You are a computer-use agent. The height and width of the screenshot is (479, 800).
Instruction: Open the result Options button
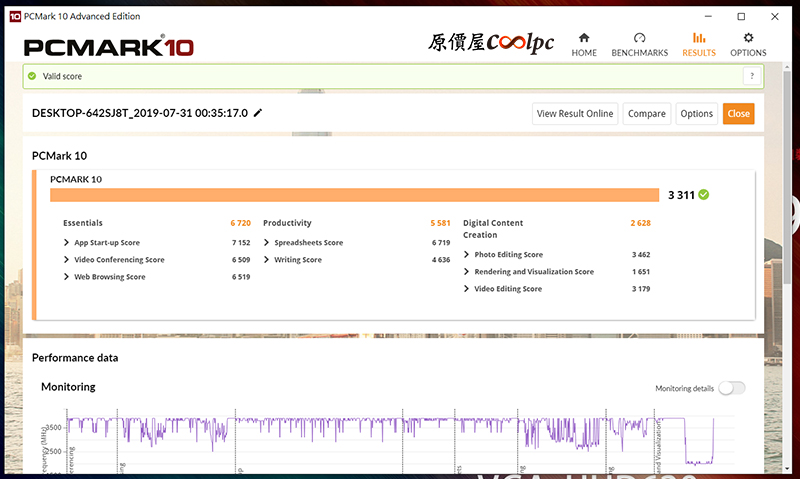(696, 113)
